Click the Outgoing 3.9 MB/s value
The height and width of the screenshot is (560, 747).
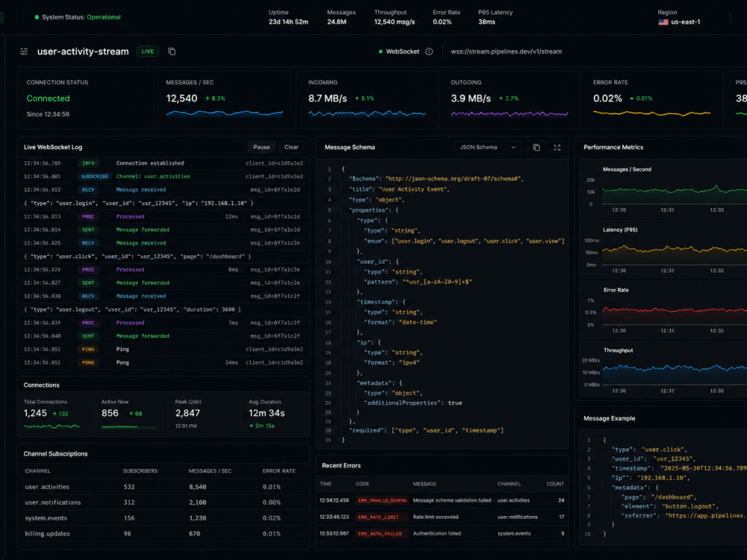[471, 99]
